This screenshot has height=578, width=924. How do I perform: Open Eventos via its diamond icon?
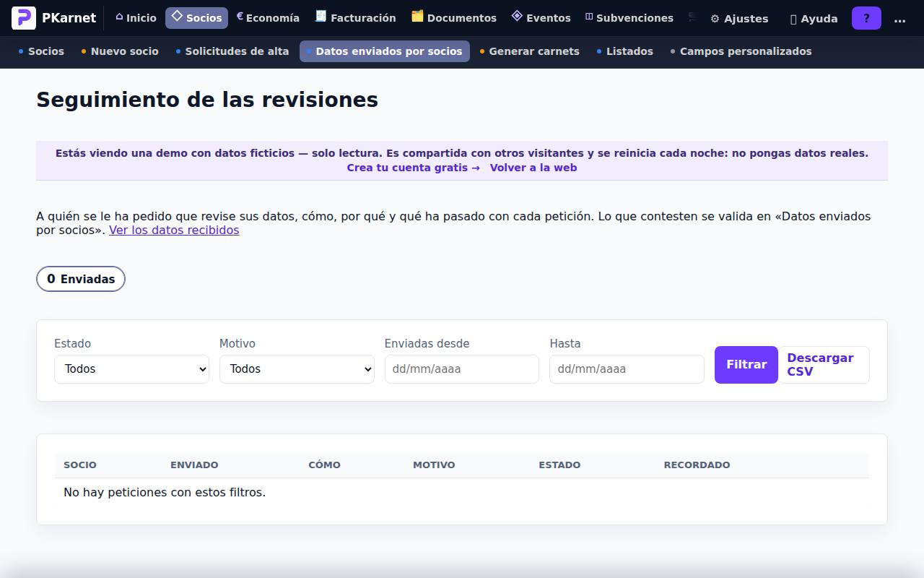click(517, 17)
